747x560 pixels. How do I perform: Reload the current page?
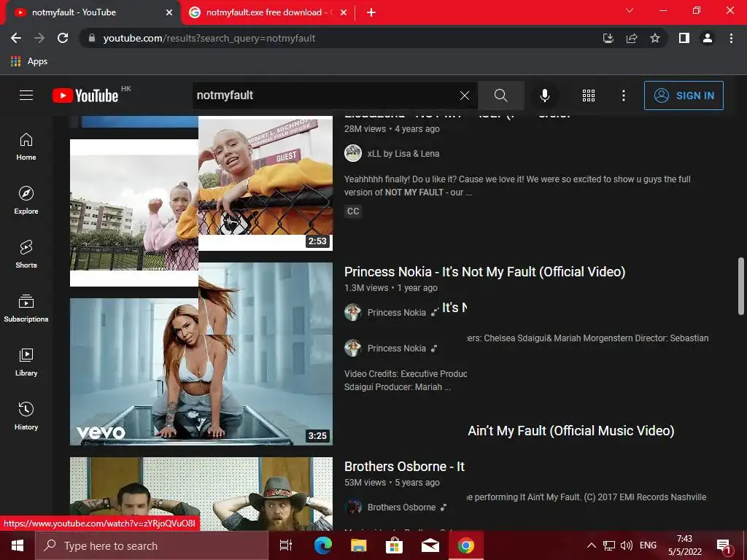click(x=63, y=38)
